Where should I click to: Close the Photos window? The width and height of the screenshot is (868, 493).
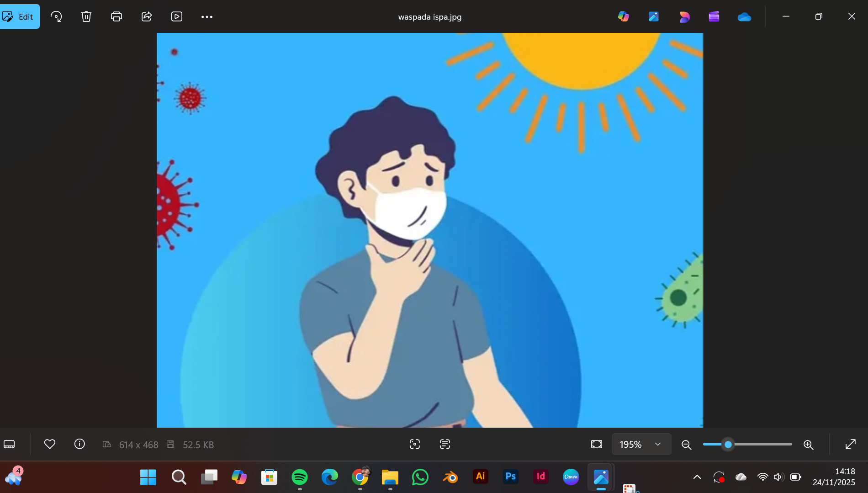852,16
